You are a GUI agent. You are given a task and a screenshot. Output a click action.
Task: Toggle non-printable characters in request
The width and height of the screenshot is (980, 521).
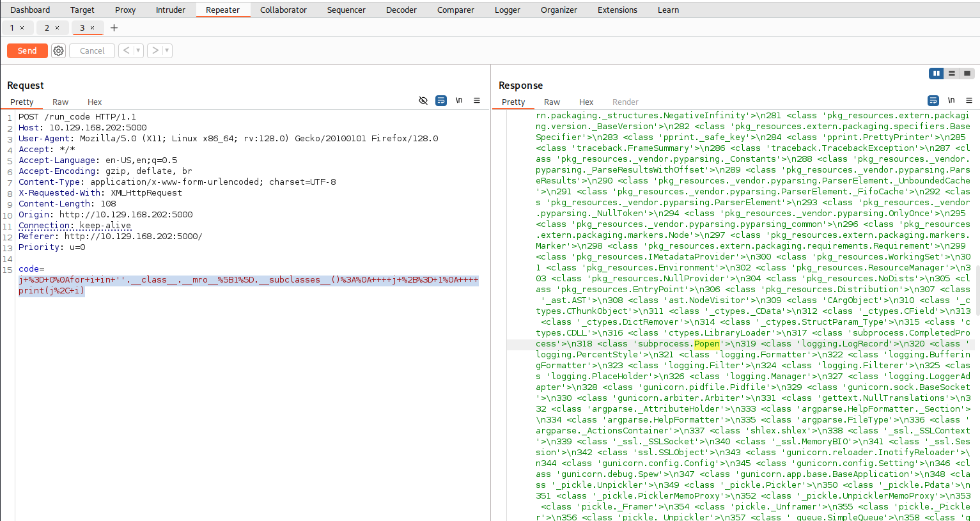(x=459, y=100)
